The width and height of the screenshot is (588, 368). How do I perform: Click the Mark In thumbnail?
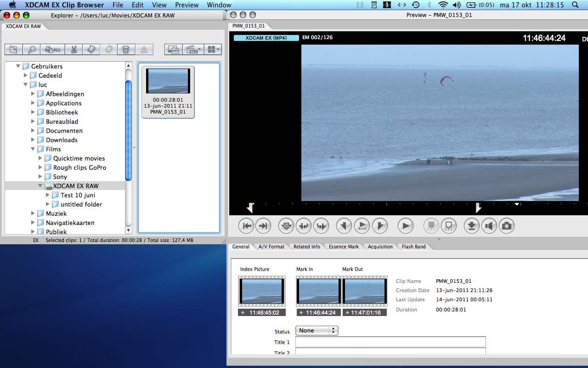tap(318, 291)
